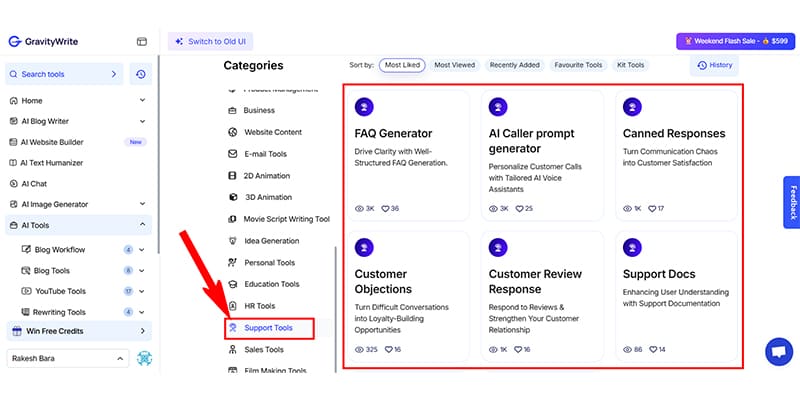The width and height of the screenshot is (800, 400).
Task: Expand the YouTube Tools chevron
Action: [141, 291]
